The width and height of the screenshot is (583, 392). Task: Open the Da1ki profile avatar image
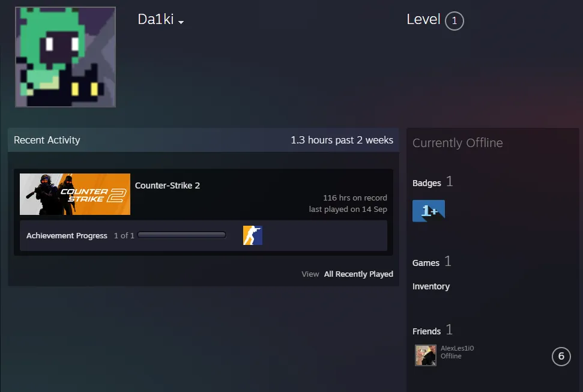click(65, 57)
